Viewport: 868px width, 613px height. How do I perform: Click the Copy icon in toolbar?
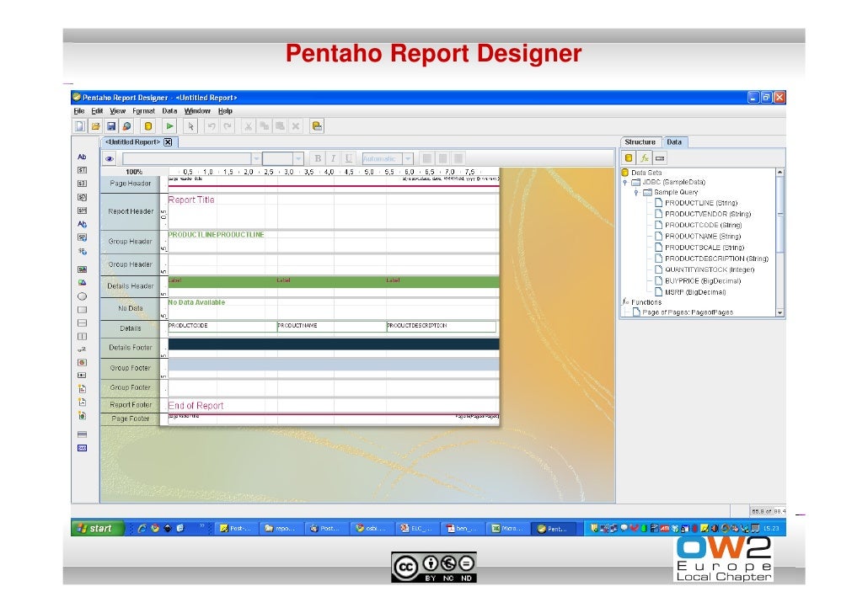[264, 126]
